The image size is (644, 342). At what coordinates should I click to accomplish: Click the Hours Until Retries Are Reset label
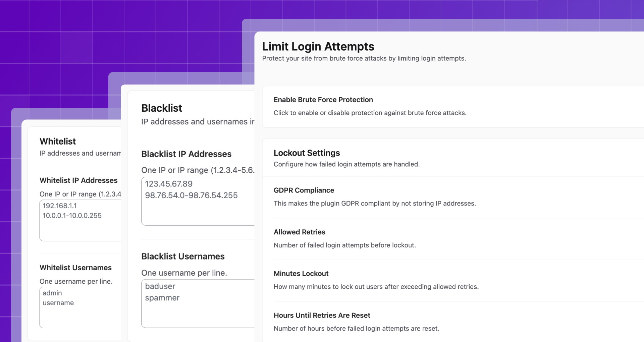pyautogui.click(x=322, y=316)
